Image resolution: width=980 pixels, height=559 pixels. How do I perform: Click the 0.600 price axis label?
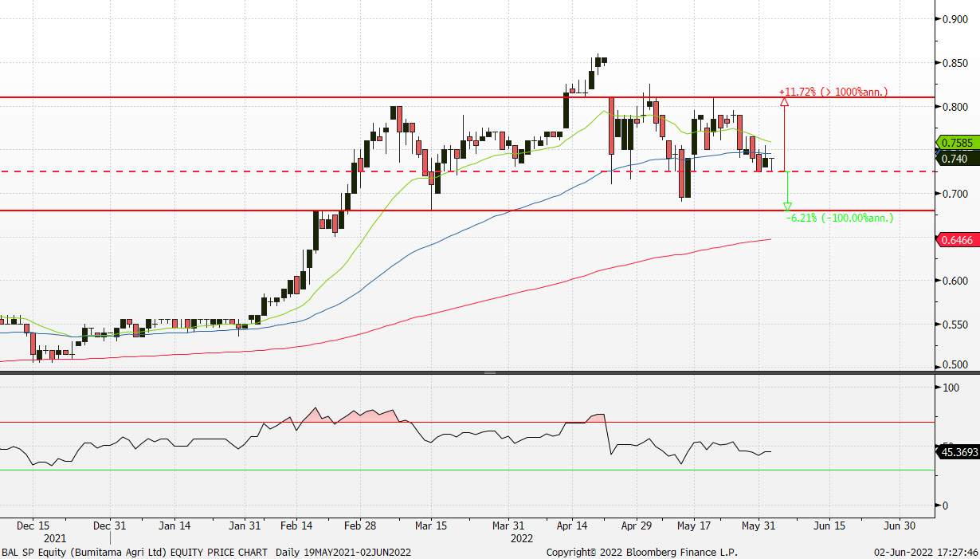pos(955,281)
